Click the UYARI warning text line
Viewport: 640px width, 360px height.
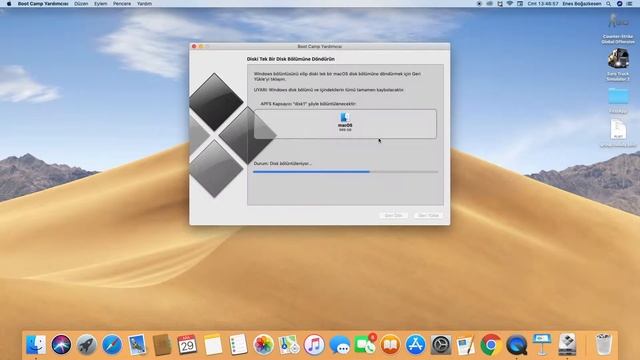click(329, 90)
